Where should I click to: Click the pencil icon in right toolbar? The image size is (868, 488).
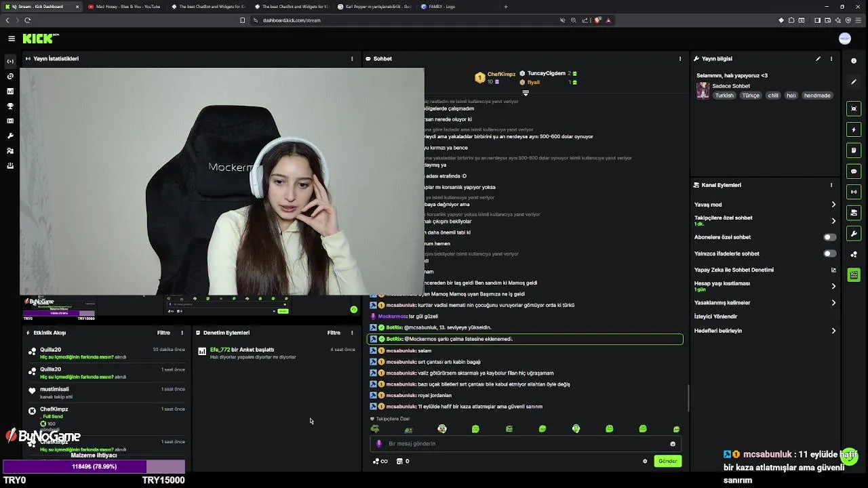coord(854,82)
